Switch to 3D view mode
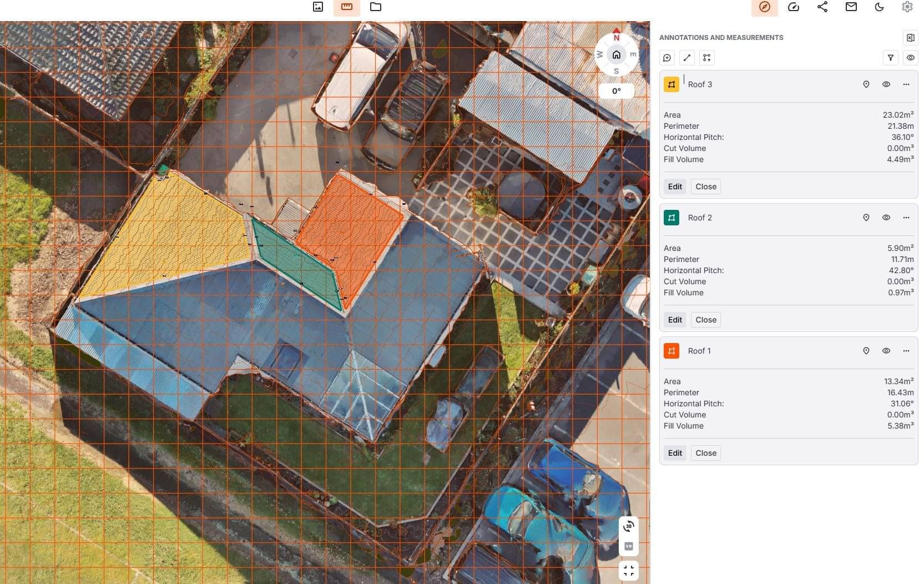 (x=629, y=526)
